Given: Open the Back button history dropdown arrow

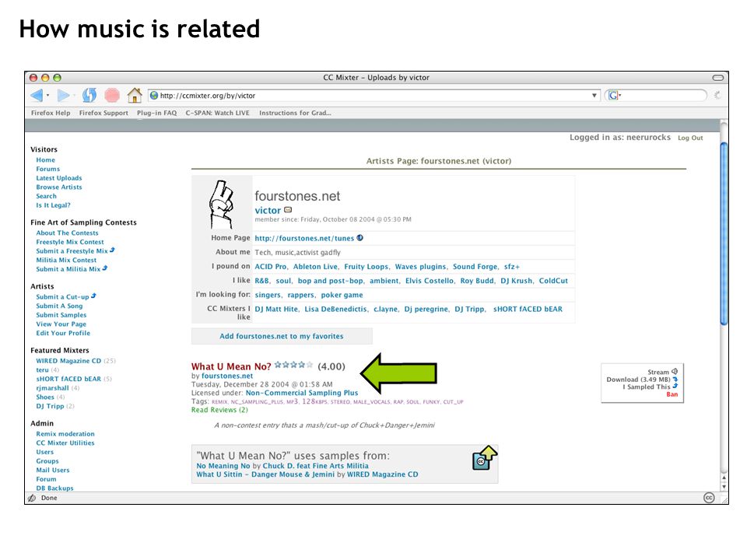Looking at the screenshot, I should click(48, 96).
